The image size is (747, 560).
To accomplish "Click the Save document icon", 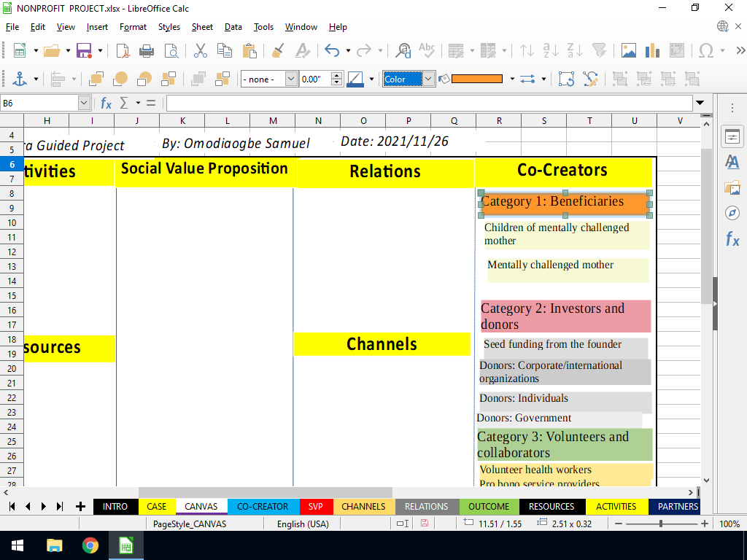I will [84, 50].
